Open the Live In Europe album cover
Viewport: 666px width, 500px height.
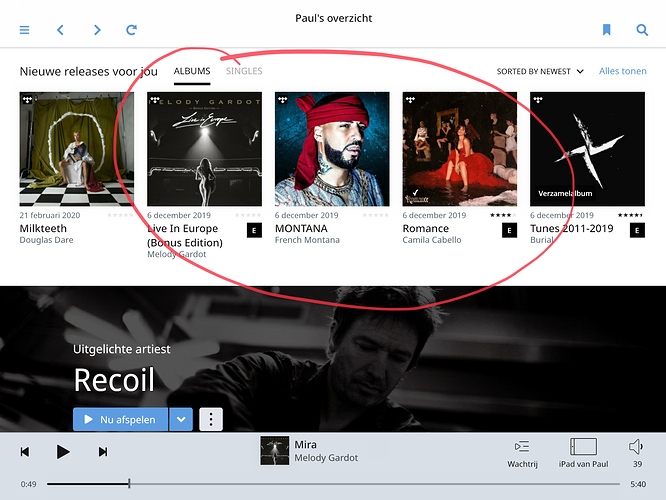(x=204, y=149)
